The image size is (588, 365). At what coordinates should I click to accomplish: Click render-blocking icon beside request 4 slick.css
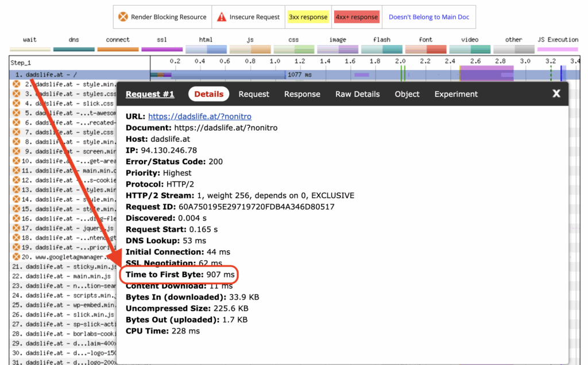pos(17,103)
